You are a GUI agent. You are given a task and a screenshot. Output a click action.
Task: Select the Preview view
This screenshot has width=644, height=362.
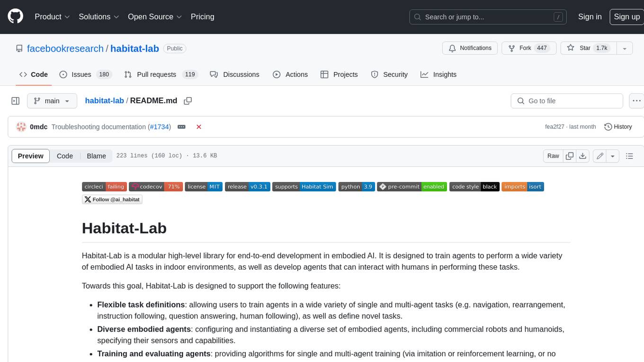click(x=31, y=156)
